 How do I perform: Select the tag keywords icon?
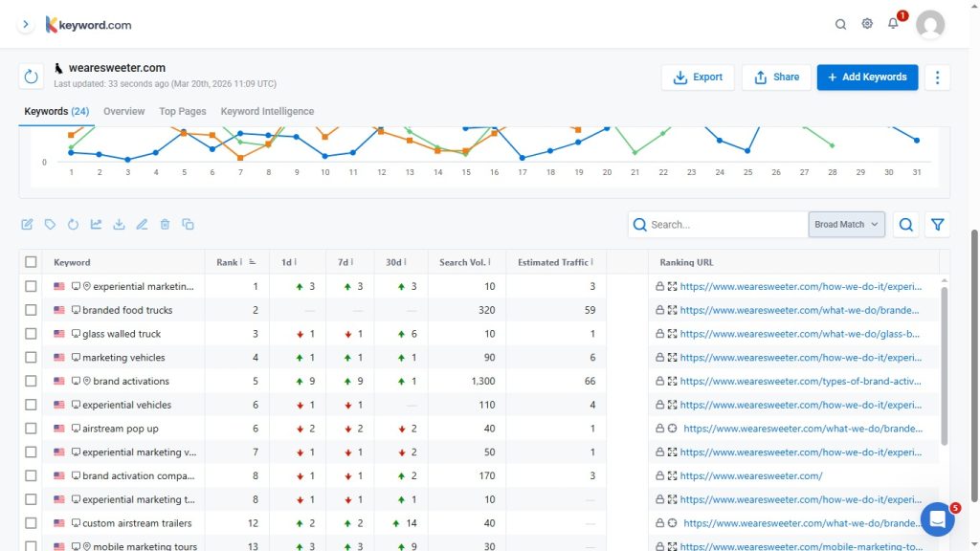(x=50, y=224)
